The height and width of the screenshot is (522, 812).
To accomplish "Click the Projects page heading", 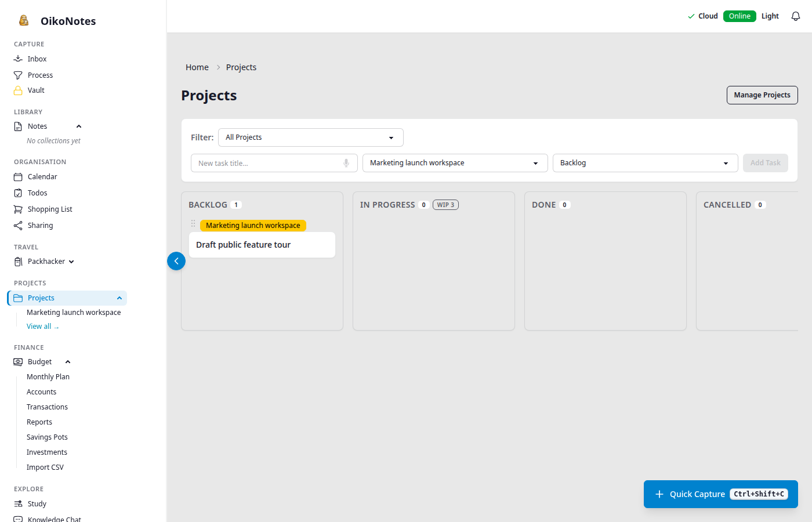I will tap(209, 95).
